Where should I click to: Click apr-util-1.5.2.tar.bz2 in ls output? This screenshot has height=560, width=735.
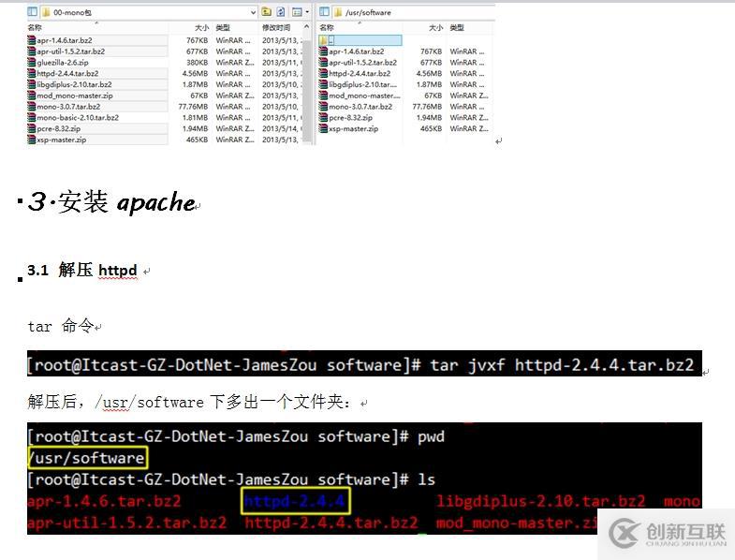[127, 523]
